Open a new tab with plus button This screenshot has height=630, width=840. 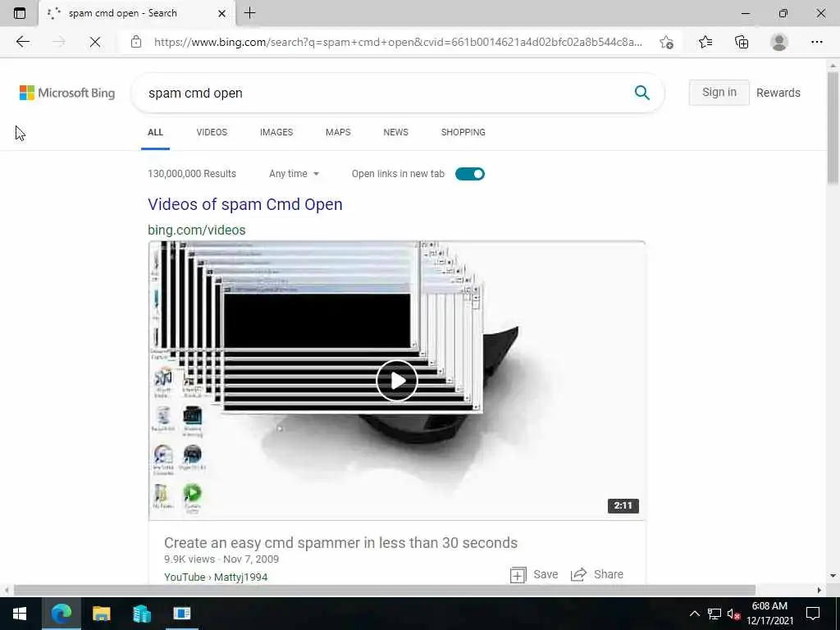[x=249, y=13]
